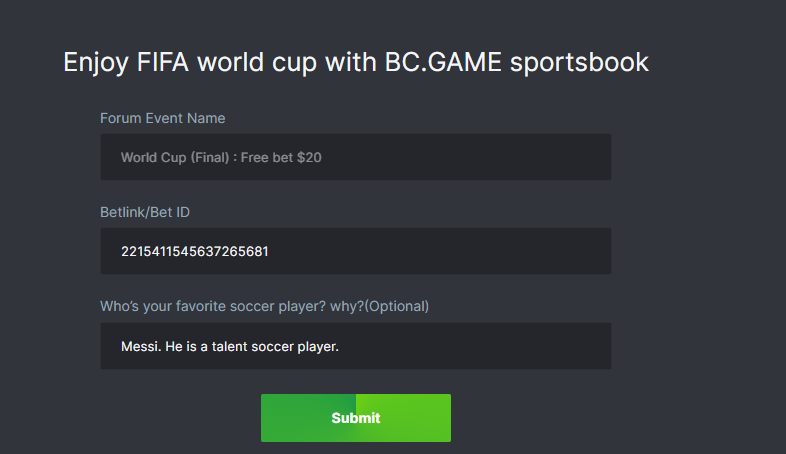
Task: Click the "Forum Event Name" label
Action: (x=162, y=118)
